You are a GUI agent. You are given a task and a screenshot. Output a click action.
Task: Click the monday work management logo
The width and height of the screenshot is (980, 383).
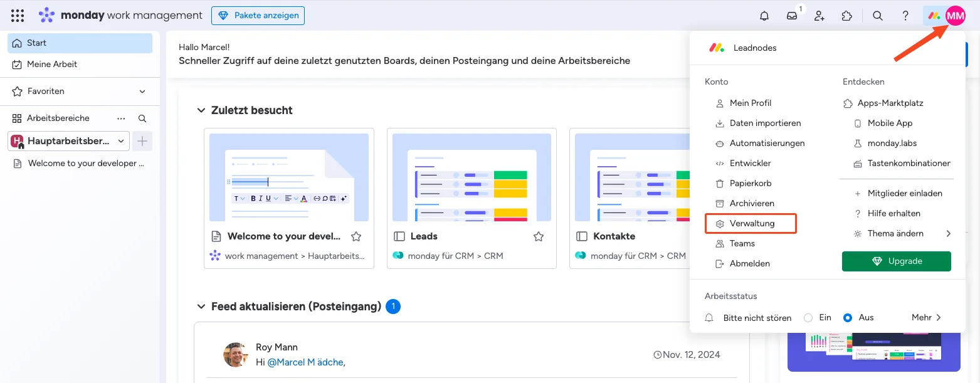120,16
